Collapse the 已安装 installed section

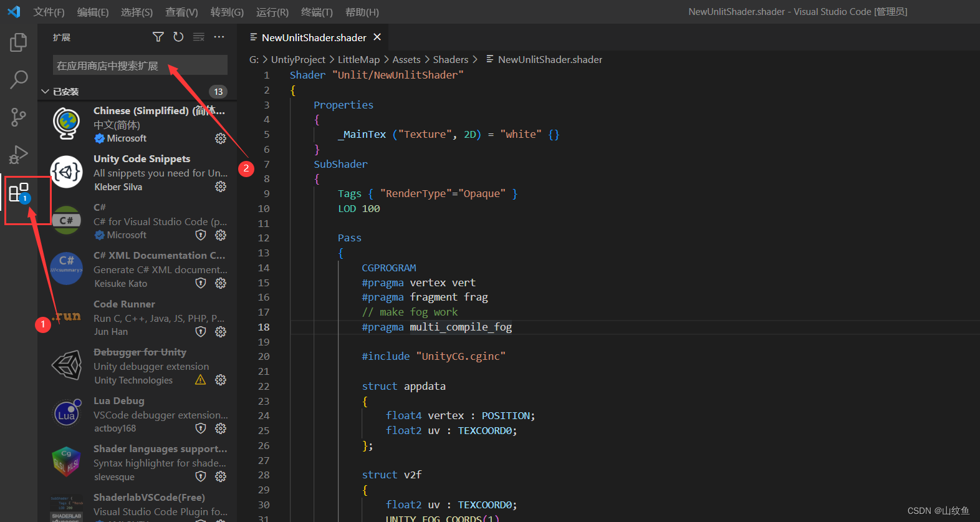tap(45, 92)
